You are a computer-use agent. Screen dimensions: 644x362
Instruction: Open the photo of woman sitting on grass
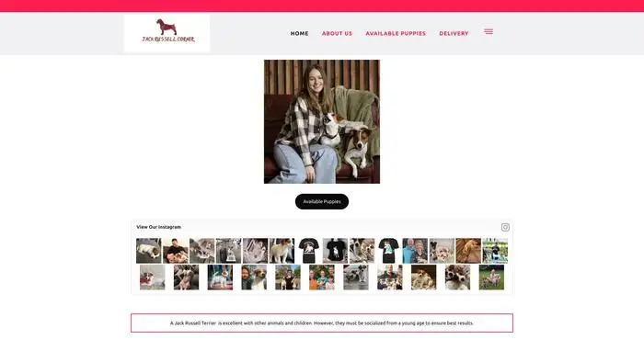[491, 277]
